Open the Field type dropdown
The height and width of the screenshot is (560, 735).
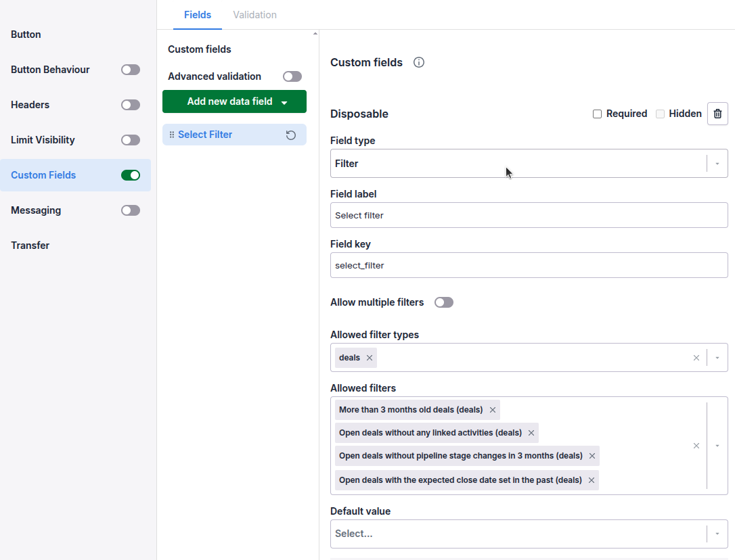click(529, 164)
